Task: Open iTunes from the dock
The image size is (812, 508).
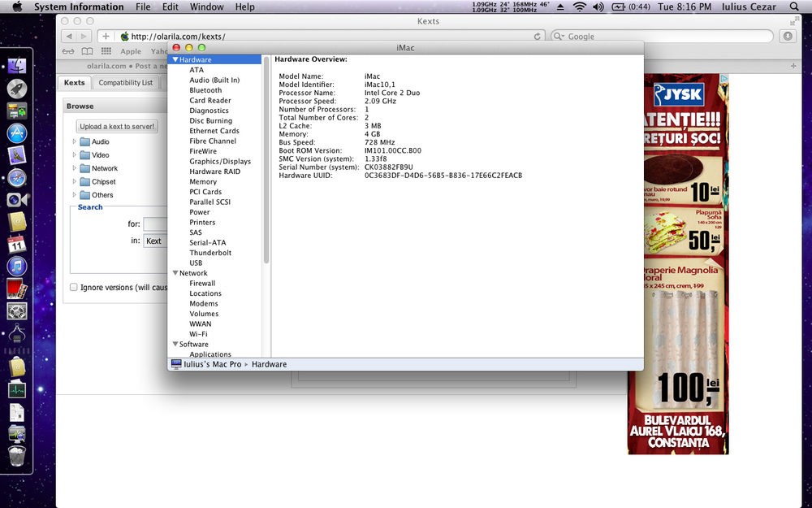Action: click(x=17, y=266)
